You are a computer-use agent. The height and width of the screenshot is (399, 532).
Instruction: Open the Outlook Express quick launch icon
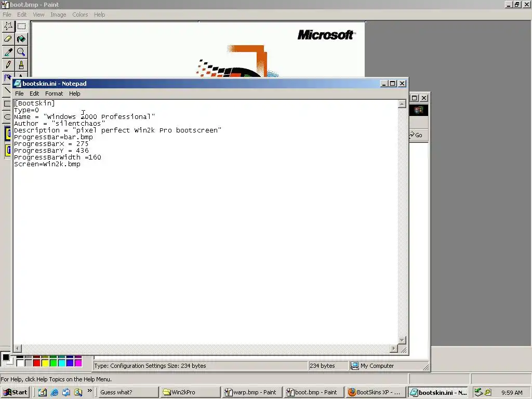click(x=66, y=392)
